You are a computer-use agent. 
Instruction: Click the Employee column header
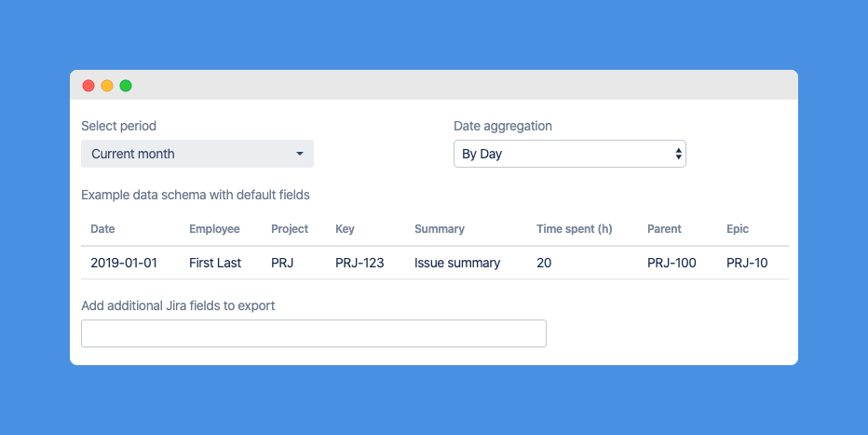(214, 229)
